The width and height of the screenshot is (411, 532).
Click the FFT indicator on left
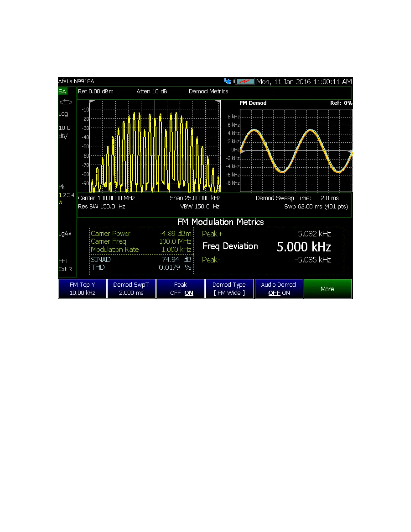pos(63,261)
